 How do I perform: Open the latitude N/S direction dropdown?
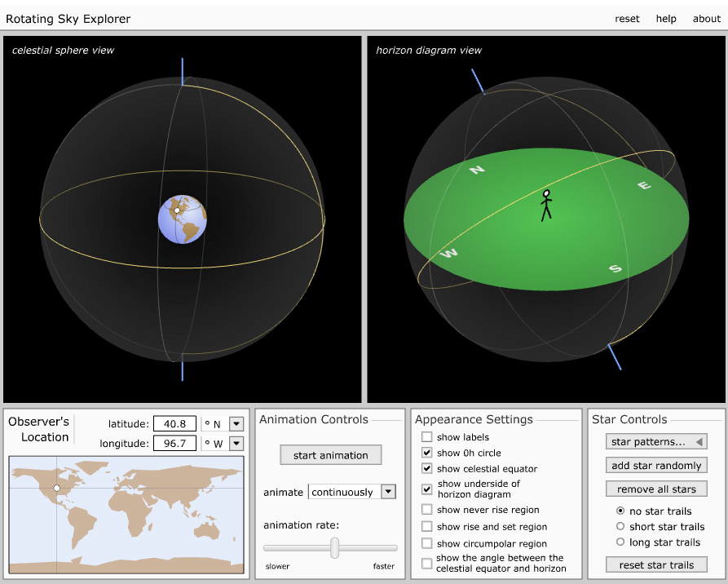pos(236,423)
